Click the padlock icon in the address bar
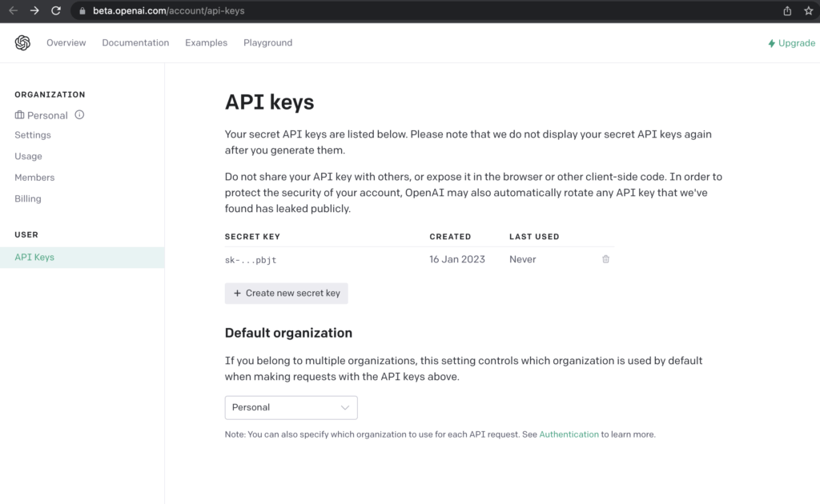Image resolution: width=820 pixels, height=504 pixels. 81,11
